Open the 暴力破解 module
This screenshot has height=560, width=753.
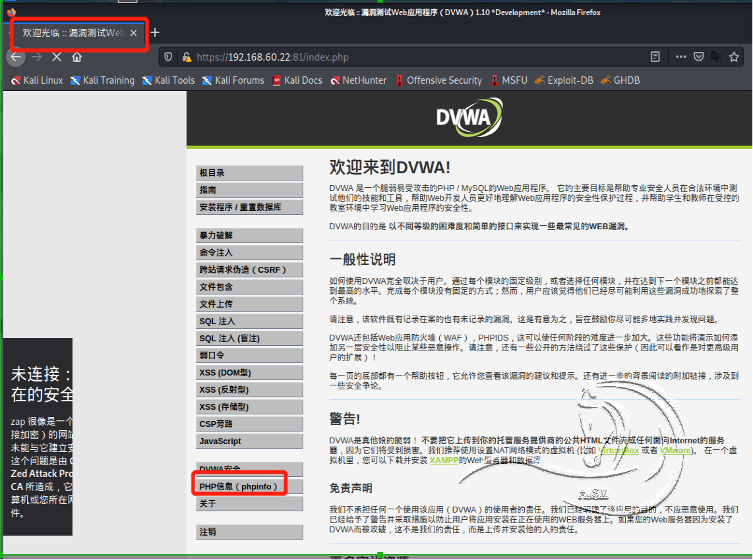point(249,235)
